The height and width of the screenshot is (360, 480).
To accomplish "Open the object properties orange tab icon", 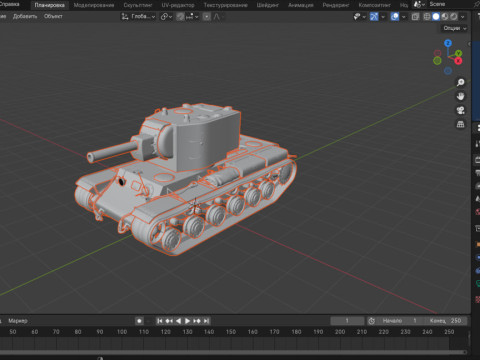I will (477, 244).
